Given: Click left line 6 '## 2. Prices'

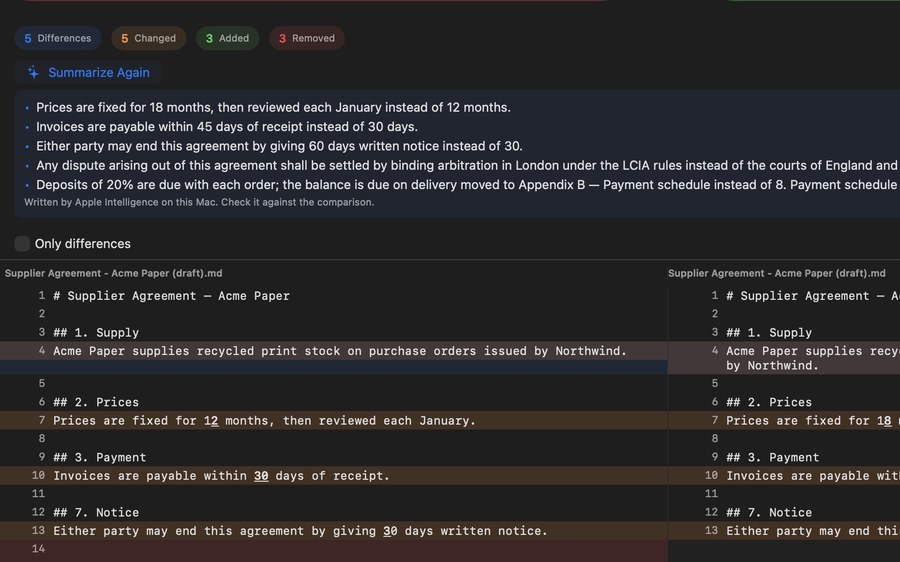Looking at the screenshot, I should [96, 402].
